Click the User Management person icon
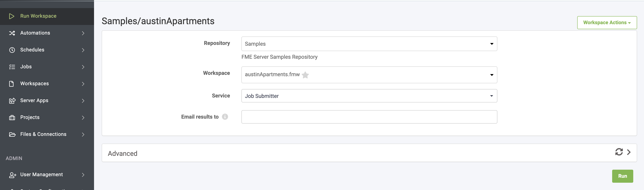Viewport: 644px width, 190px height. [12, 175]
